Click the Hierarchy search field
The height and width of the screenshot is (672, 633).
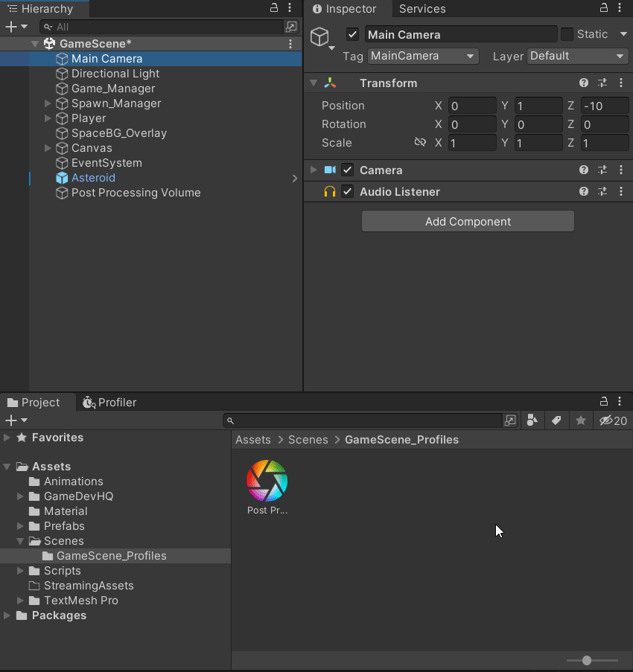(x=162, y=27)
